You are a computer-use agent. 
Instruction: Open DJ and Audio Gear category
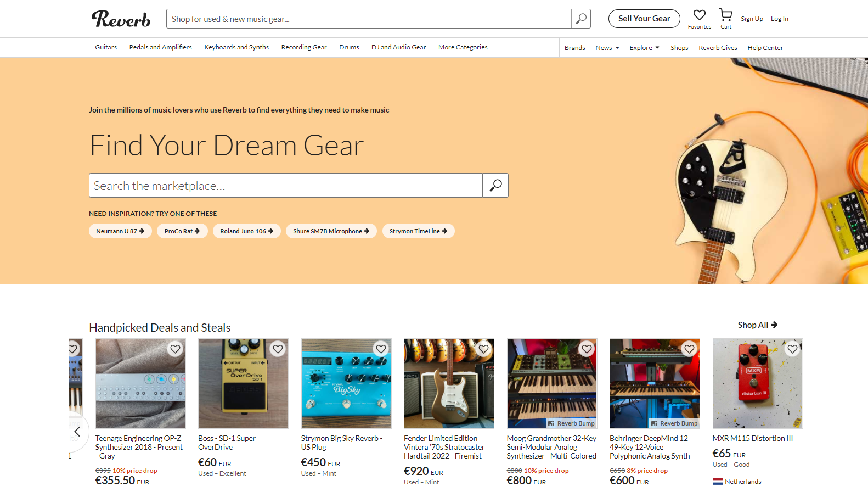pyautogui.click(x=399, y=47)
